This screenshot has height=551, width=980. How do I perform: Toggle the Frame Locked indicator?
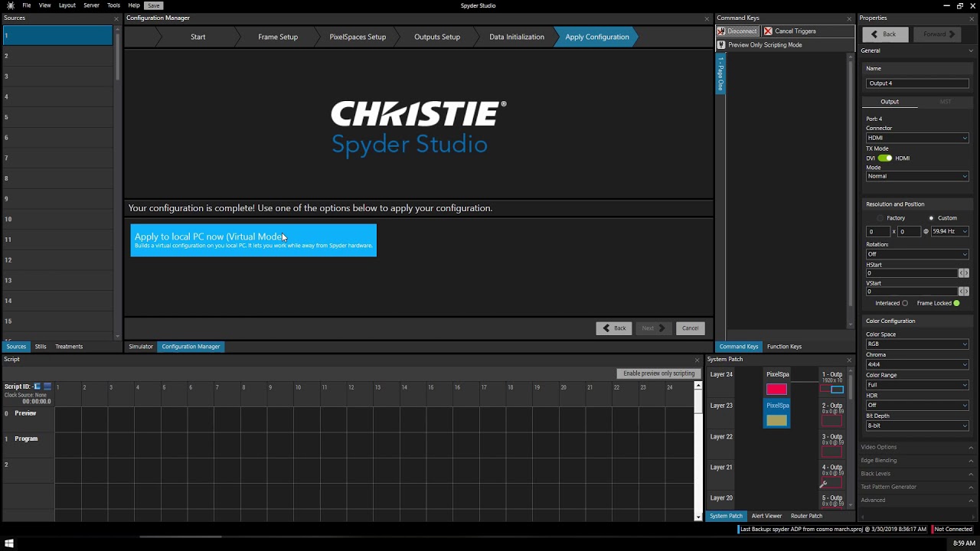click(956, 303)
